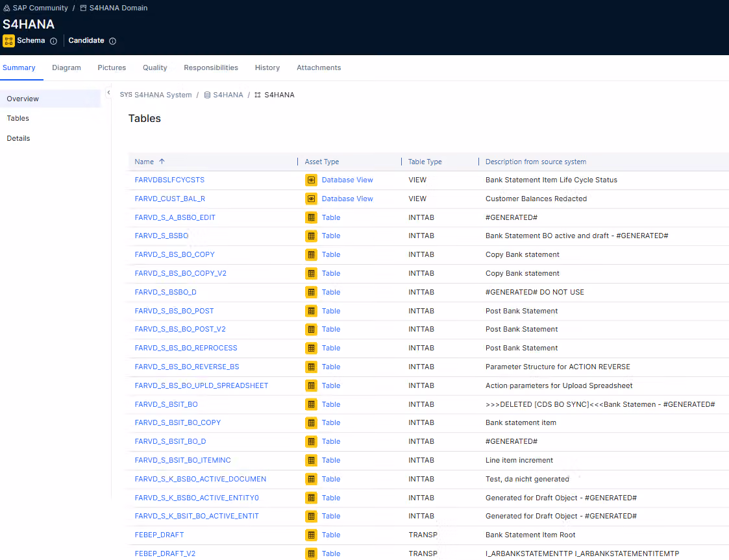The height and width of the screenshot is (560, 729).
Task: Open the FARVD_S_BSIT_BO_D link
Action: pos(170,441)
